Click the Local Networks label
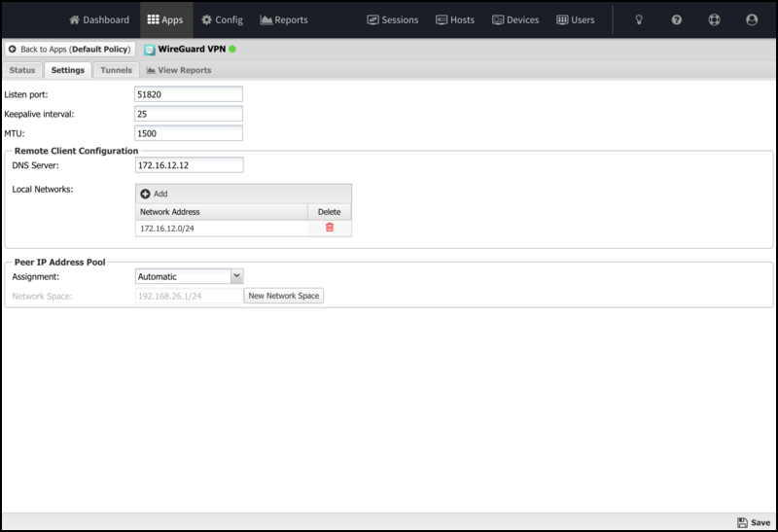 tap(43, 189)
